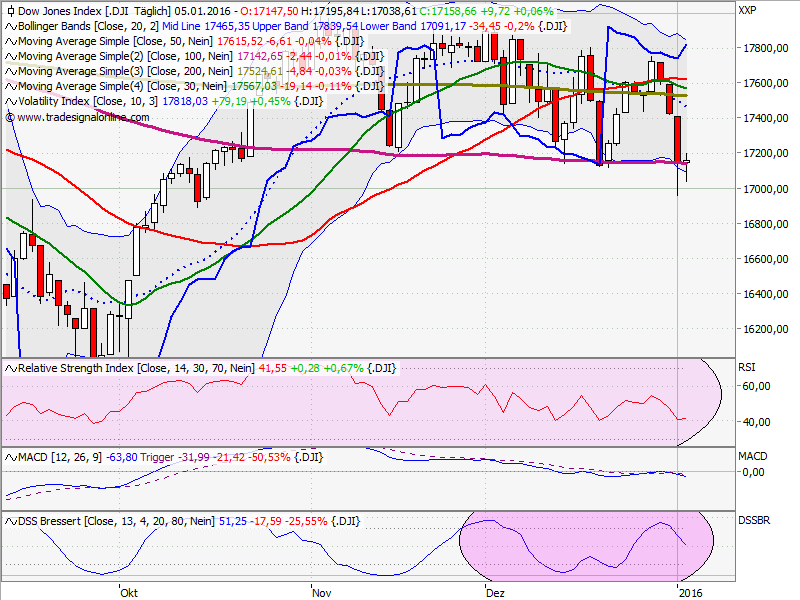The height and width of the screenshot is (600, 800).
Task: Click the Volatility Index indicator icon
Action: point(10,100)
